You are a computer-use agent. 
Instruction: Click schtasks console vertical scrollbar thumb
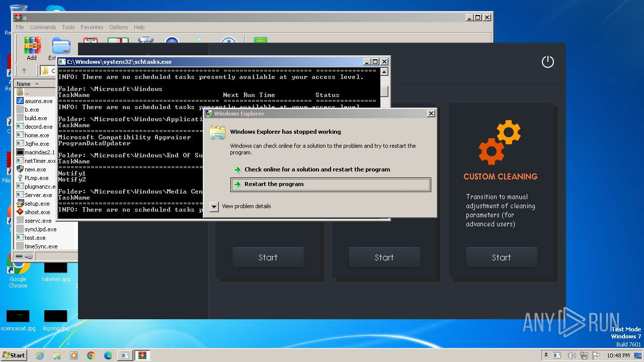(x=384, y=91)
